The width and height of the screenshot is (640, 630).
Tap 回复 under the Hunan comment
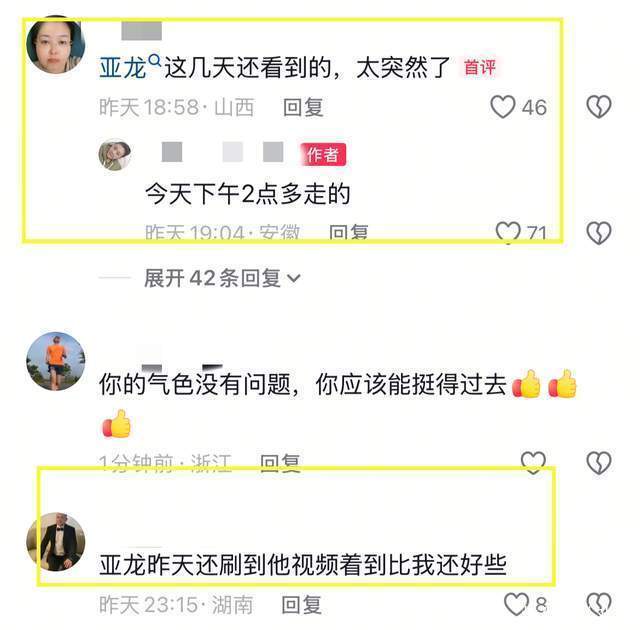[x=302, y=605]
